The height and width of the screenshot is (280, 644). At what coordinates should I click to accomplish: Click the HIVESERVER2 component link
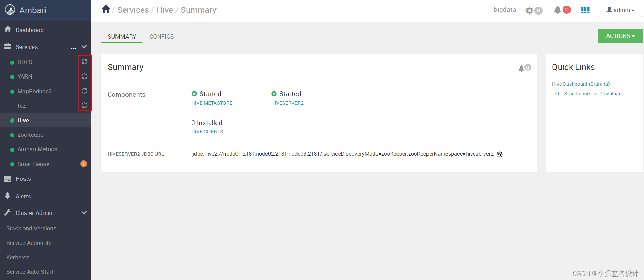pyautogui.click(x=288, y=103)
